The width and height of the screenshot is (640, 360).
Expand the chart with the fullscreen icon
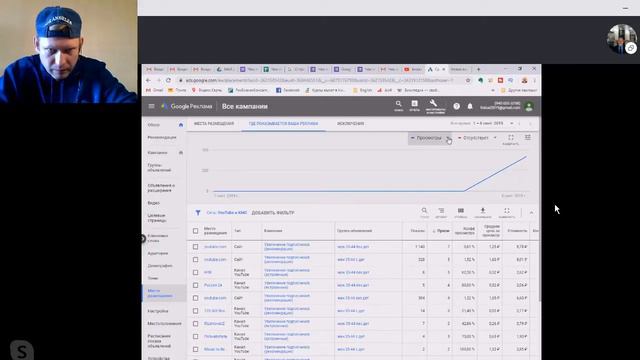point(511,139)
